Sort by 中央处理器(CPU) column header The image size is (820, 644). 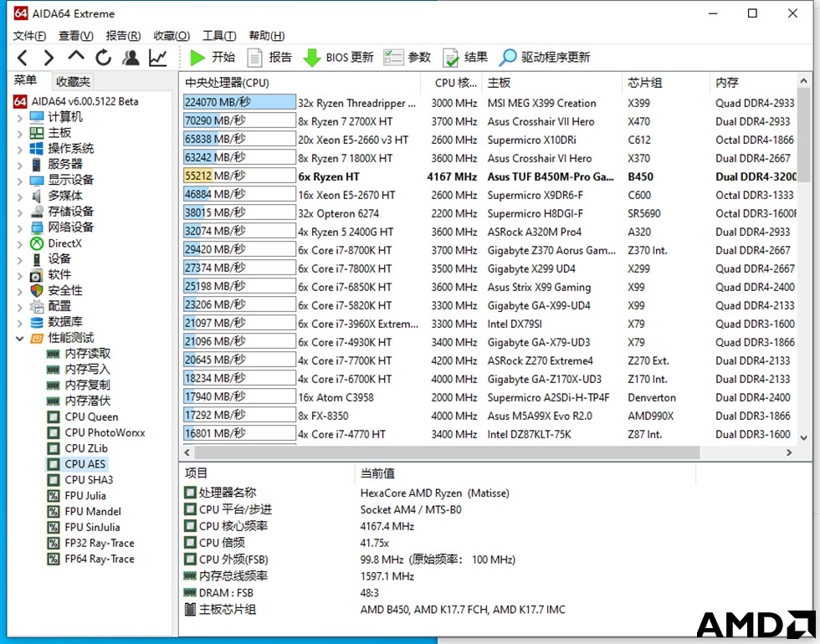(x=300, y=83)
